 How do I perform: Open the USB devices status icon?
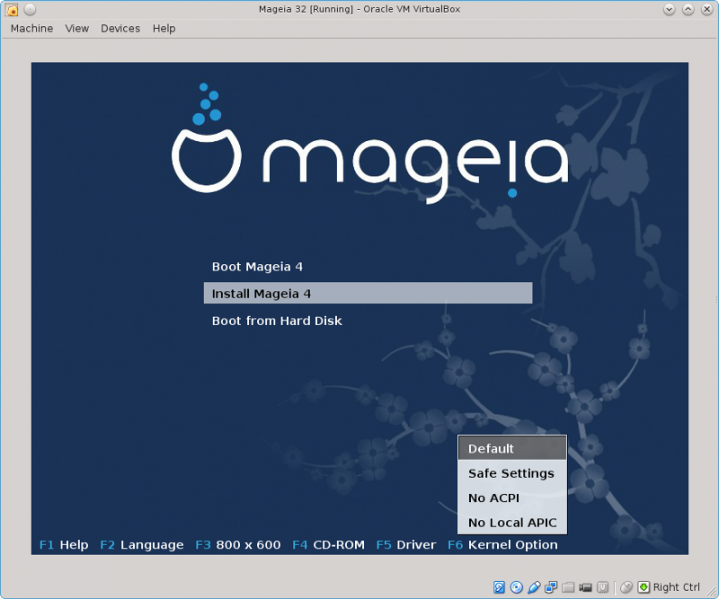click(534, 587)
